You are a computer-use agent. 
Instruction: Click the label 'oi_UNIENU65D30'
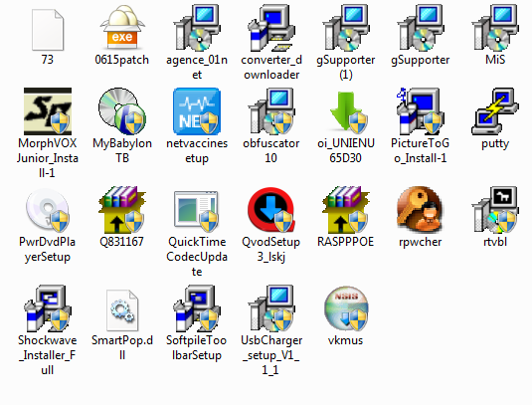pyautogui.click(x=346, y=150)
